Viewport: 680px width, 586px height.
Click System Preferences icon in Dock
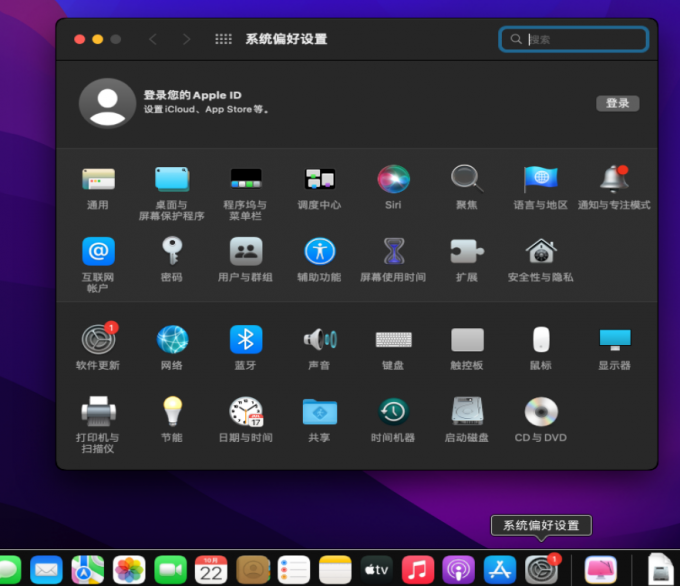pos(542,569)
